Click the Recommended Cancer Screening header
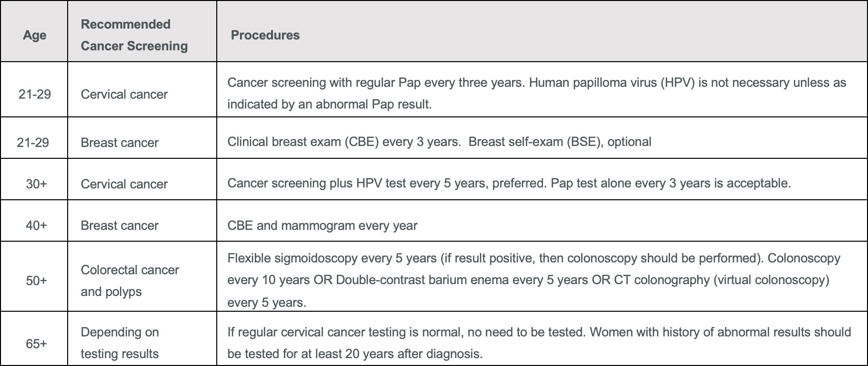Viewport: 868px width, 366px height. click(x=134, y=35)
